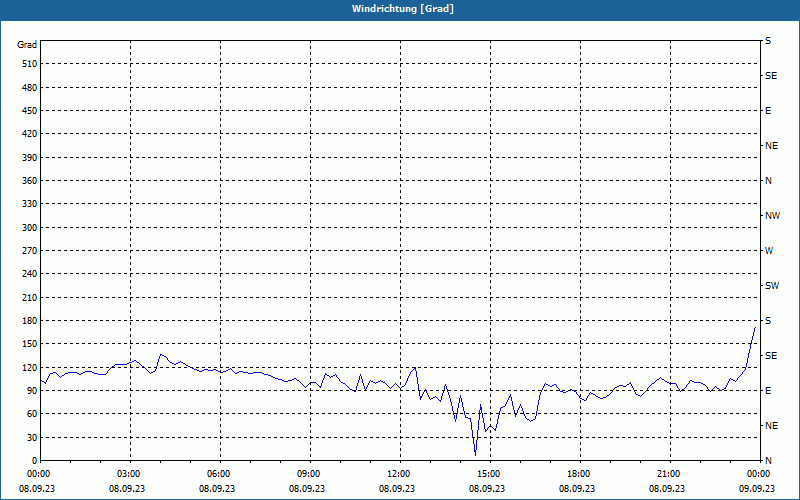Viewport: 800px width, 500px height.
Task: Select the 18:00 time label
Action: click(x=577, y=474)
